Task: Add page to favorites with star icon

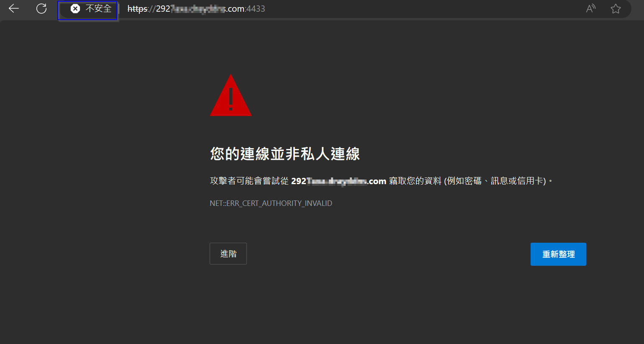Action: tap(616, 8)
